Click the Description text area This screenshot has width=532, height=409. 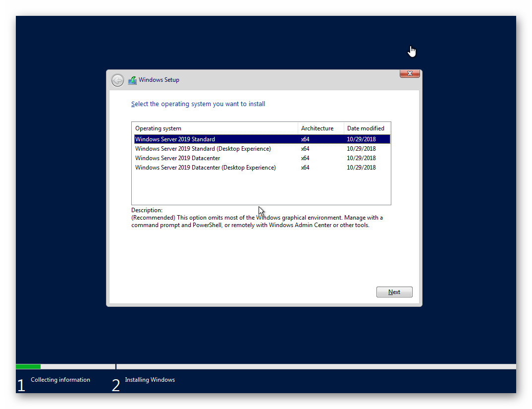pos(256,217)
